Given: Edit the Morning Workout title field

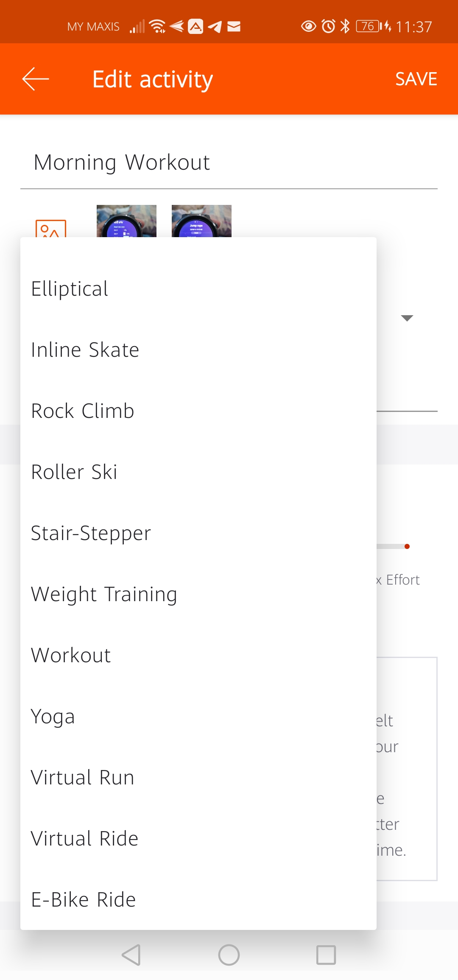Looking at the screenshot, I should click(229, 163).
